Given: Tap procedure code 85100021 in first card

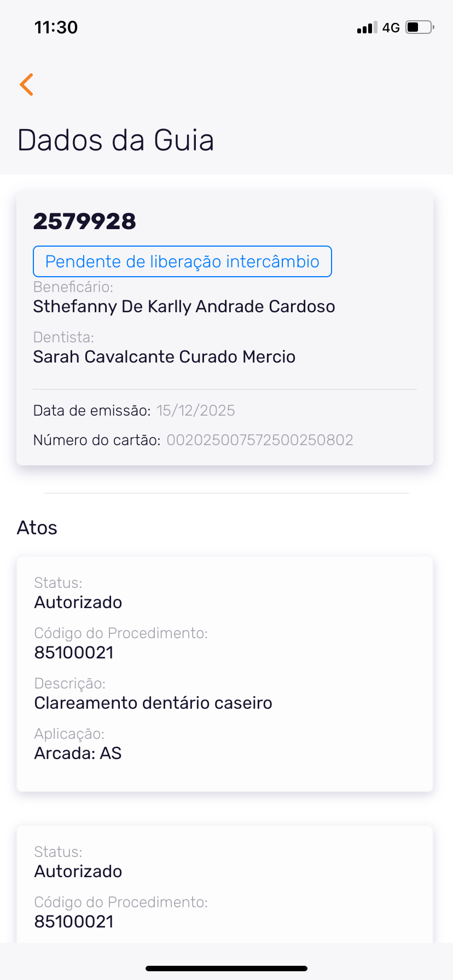Looking at the screenshot, I should tap(74, 652).
